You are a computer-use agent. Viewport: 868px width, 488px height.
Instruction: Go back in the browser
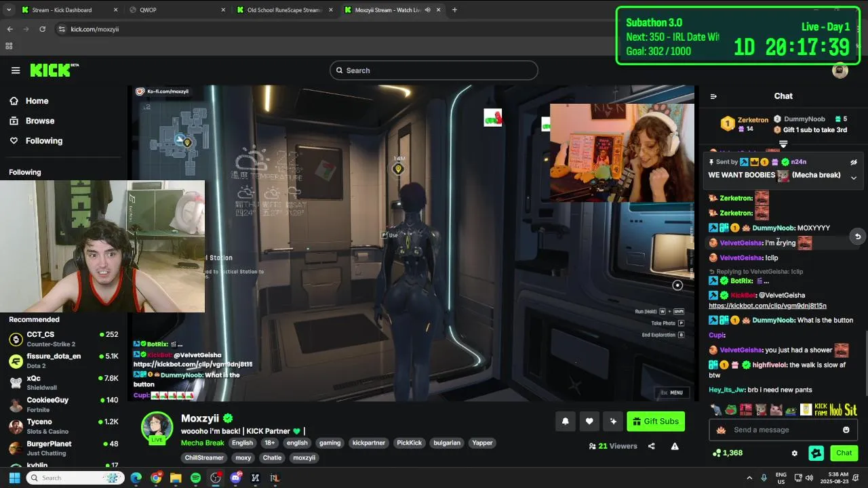[9, 29]
